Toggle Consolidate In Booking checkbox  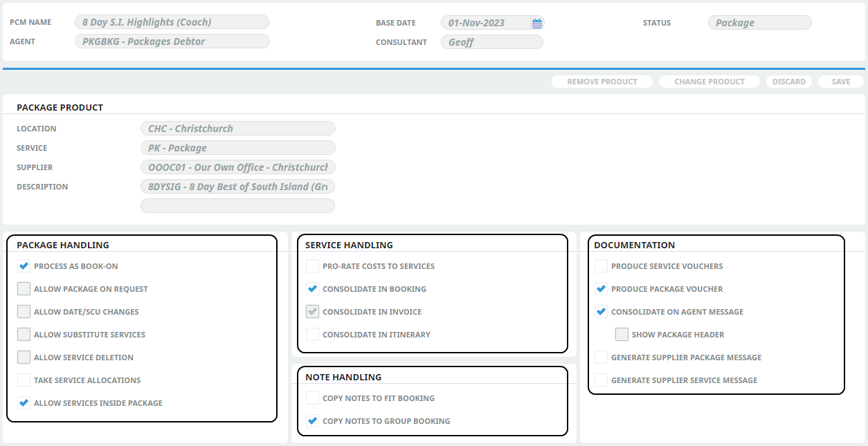(x=313, y=289)
